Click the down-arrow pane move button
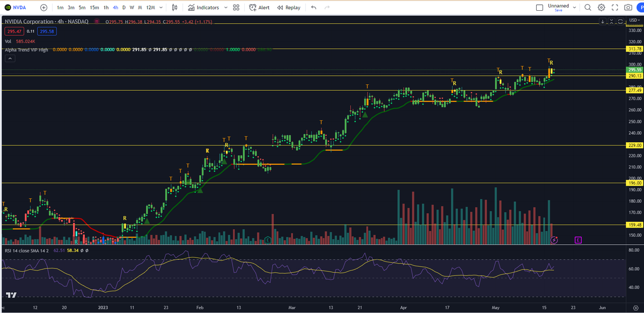This screenshot has width=644, height=313. click(603, 21)
